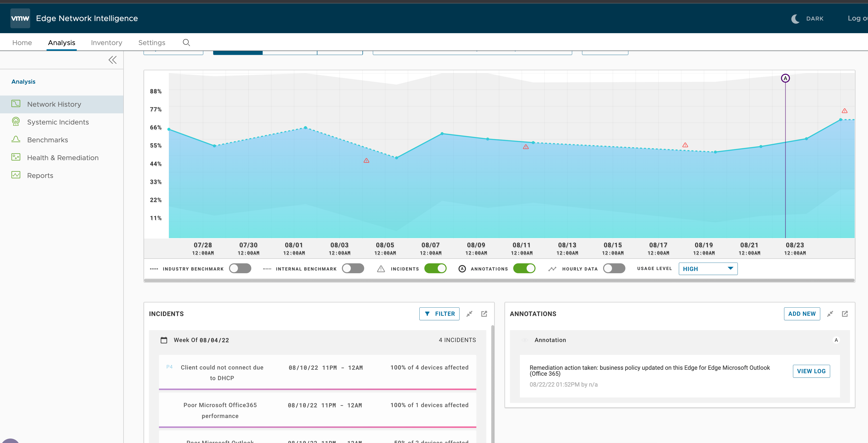Screen dimensions: 868x443
Task: Click the Systemic Incidents sidebar icon
Action: click(15, 121)
